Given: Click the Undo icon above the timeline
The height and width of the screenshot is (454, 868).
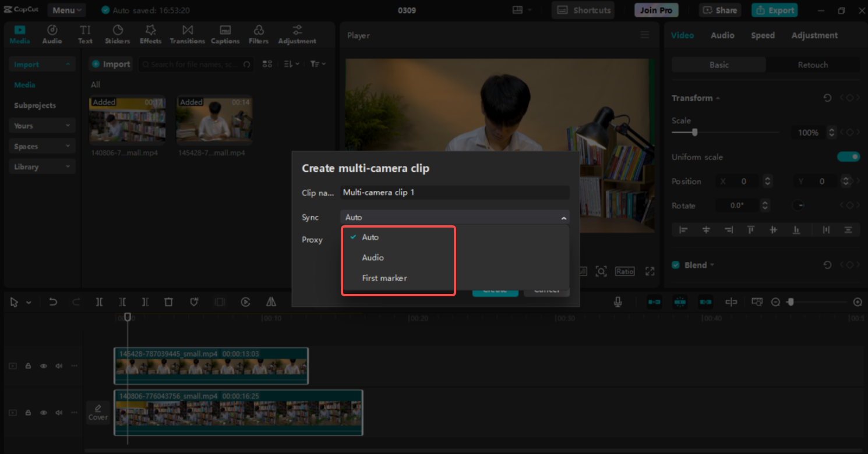Looking at the screenshot, I should [x=52, y=302].
